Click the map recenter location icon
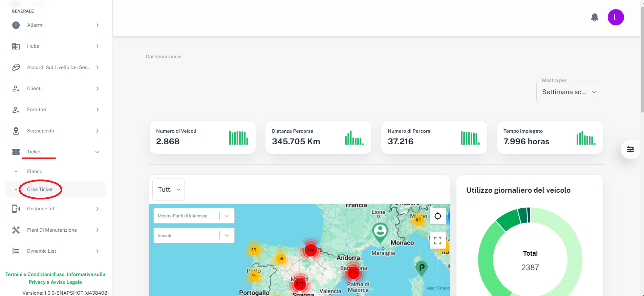The width and height of the screenshot is (644, 296). click(437, 216)
